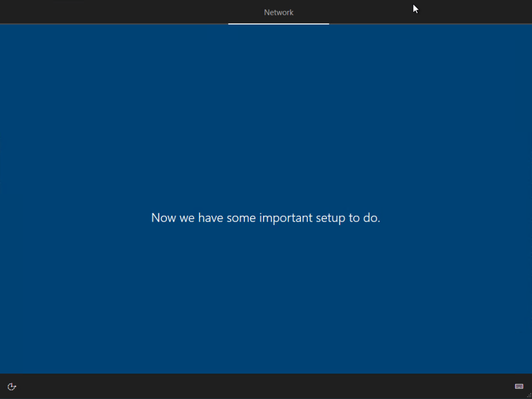Click the "Now we have some important setup" text
The width and height of the screenshot is (532, 399).
pyautogui.click(x=266, y=218)
